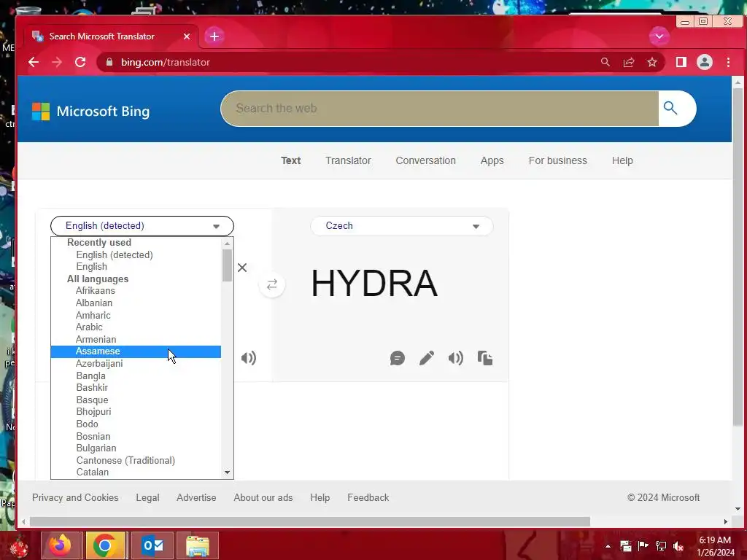The image size is (747, 560).
Task: Select Assamese in the language list
Action: point(136,351)
